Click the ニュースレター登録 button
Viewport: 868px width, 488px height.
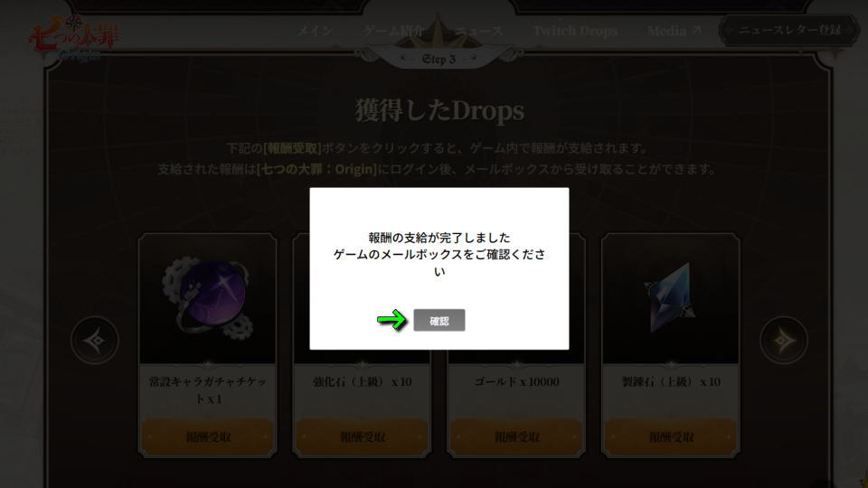(790, 31)
